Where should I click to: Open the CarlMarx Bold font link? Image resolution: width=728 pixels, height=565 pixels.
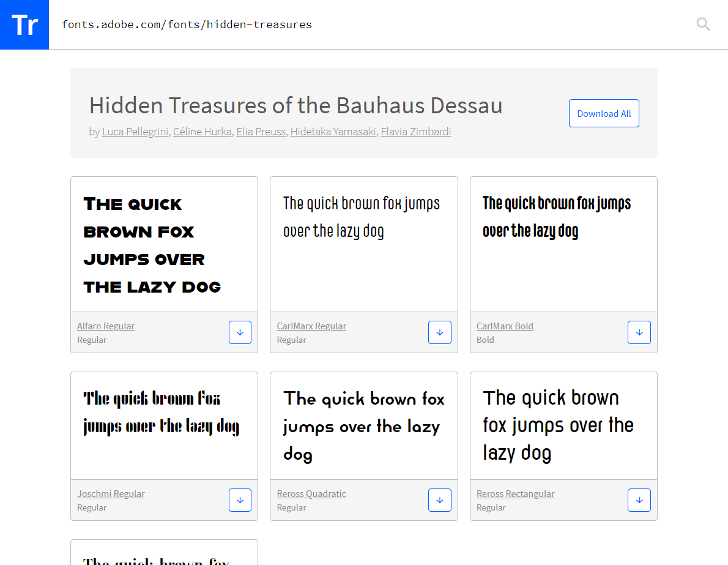[x=505, y=326]
